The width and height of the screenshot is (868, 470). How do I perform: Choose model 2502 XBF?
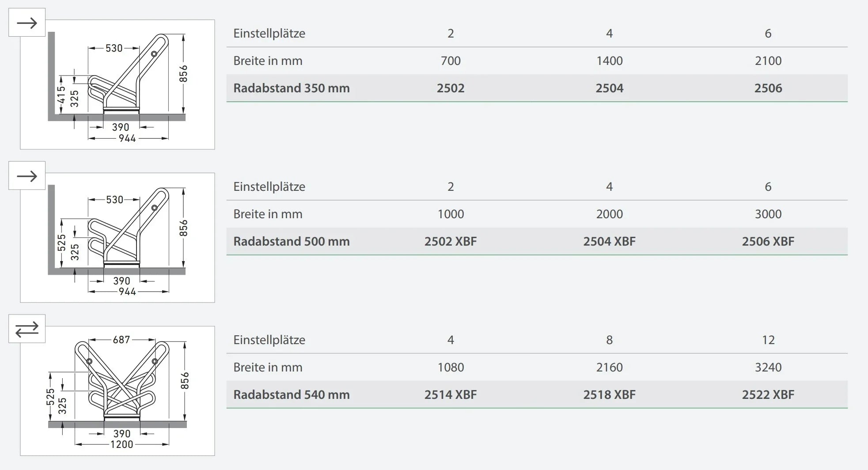[451, 241]
